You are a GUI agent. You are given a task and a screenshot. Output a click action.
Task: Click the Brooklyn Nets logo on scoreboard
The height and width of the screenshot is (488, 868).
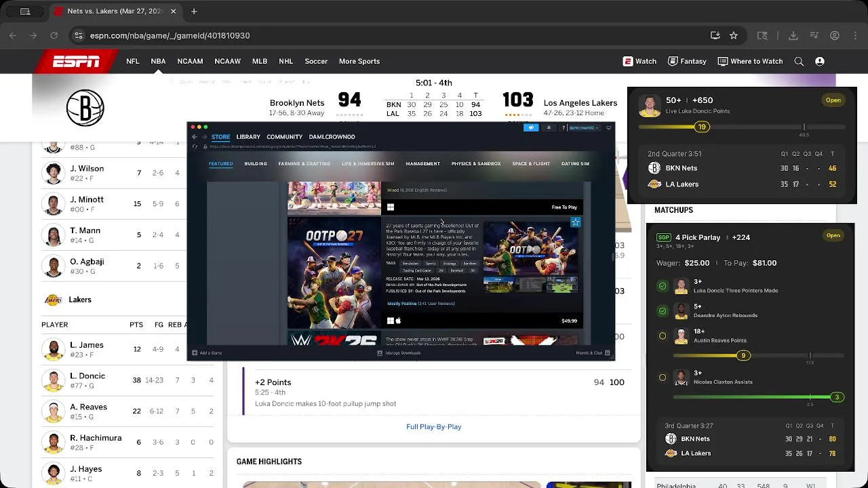85,108
